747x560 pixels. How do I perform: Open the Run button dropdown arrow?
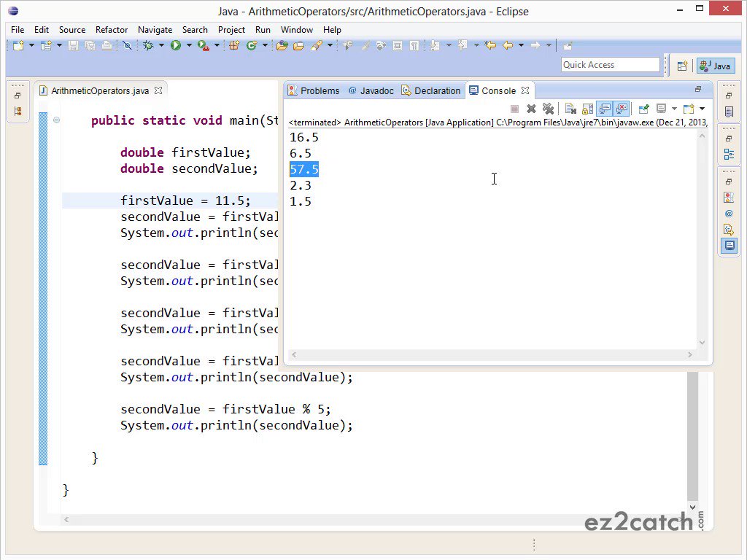[189, 46]
